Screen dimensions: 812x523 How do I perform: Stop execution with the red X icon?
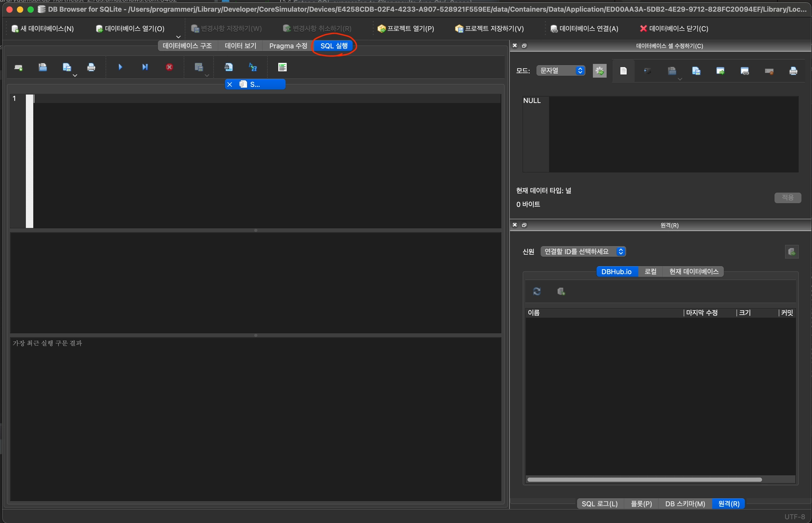(169, 67)
